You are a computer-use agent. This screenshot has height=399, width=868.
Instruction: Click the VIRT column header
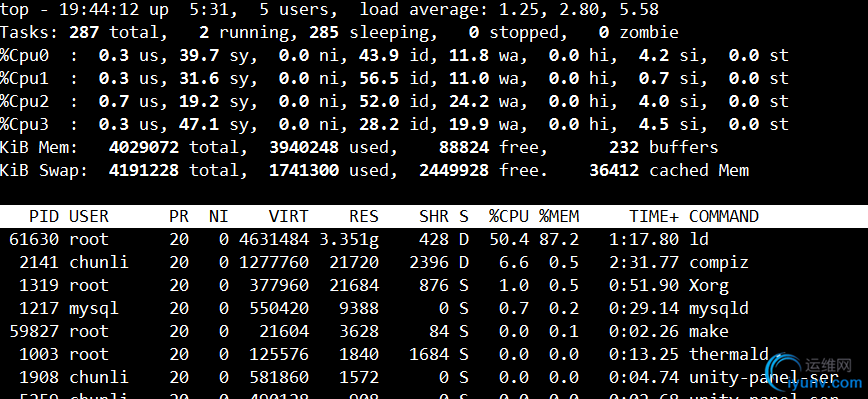tap(288, 216)
